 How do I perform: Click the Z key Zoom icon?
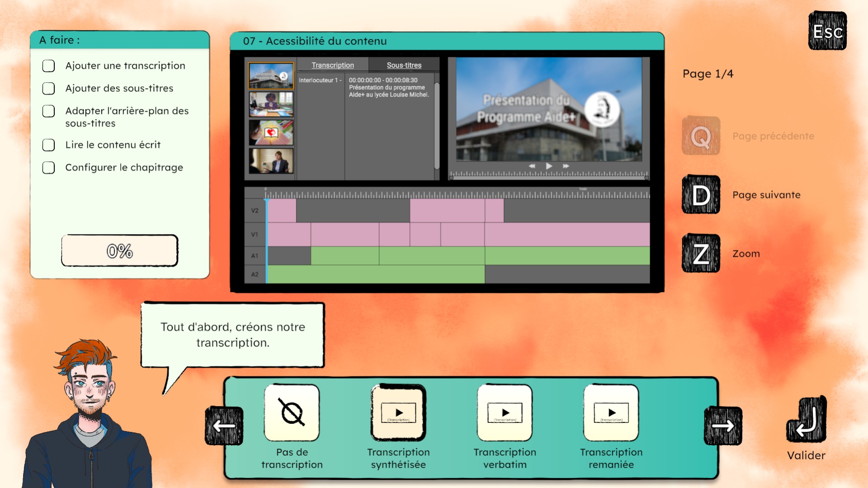point(701,253)
